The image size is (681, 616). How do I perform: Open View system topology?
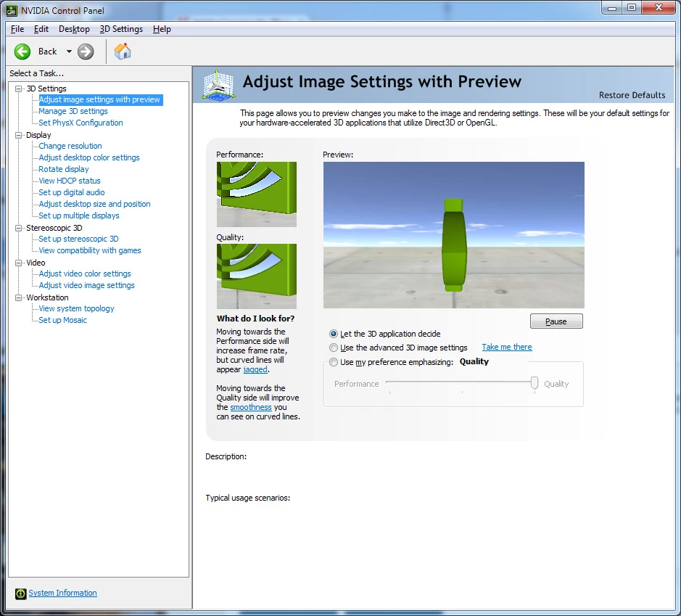pyautogui.click(x=76, y=308)
